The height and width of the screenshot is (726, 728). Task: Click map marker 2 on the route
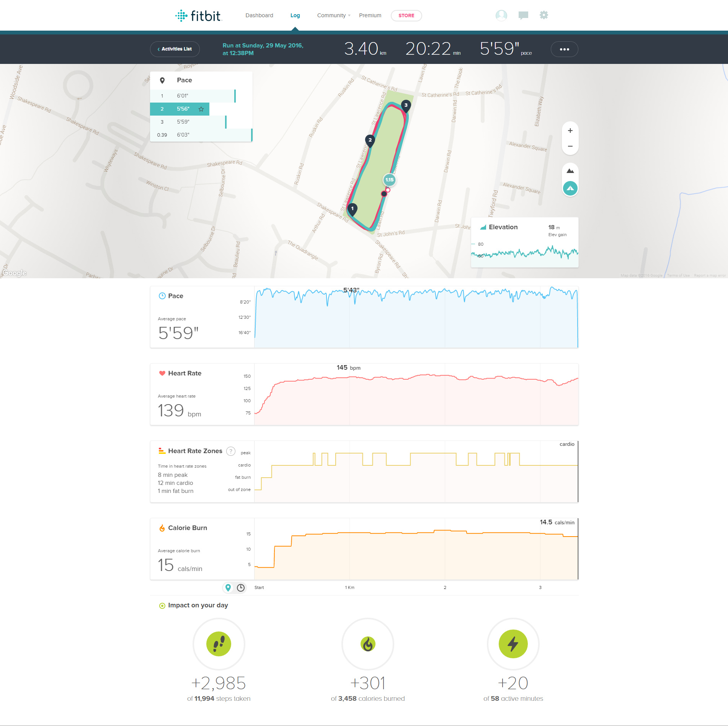pyautogui.click(x=370, y=140)
